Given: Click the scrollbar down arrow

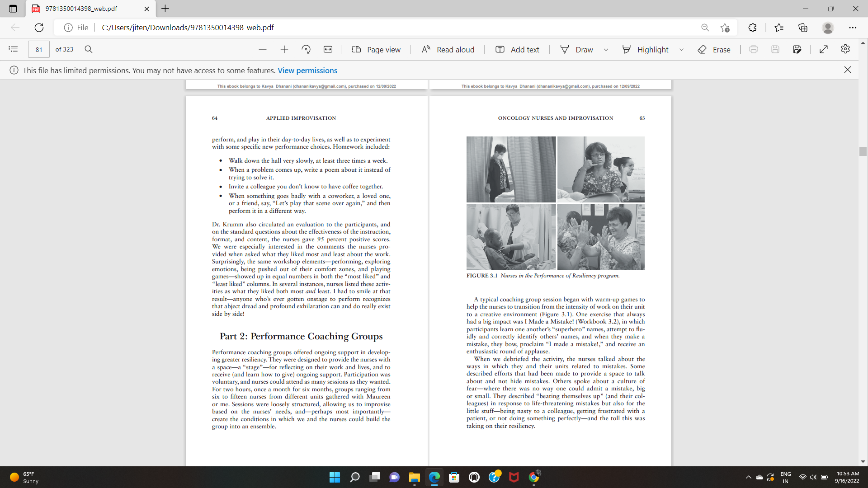Looking at the screenshot, I should point(863,462).
